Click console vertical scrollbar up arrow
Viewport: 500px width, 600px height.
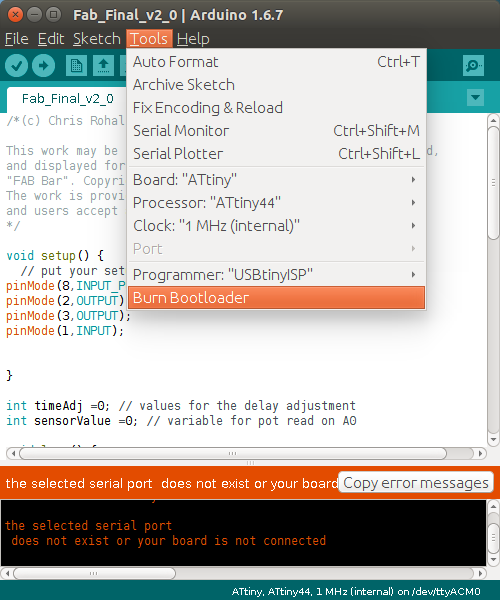pyautogui.click(x=493, y=507)
